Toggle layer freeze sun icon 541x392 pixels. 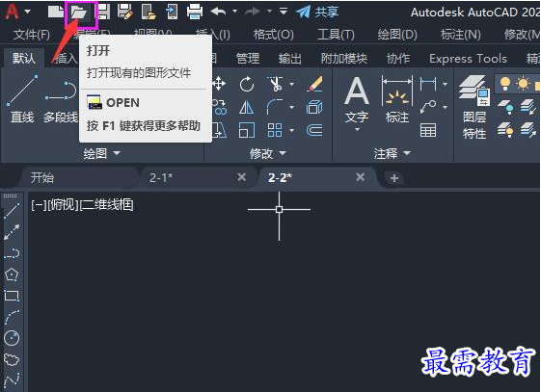pyautogui.click(x=523, y=84)
